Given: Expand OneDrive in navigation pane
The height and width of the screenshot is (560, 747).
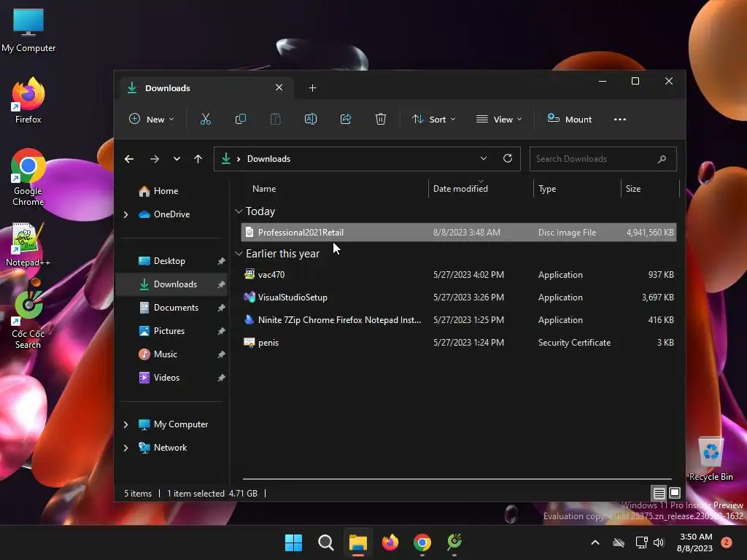Looking at the screenshot, I should pos(125,215).
